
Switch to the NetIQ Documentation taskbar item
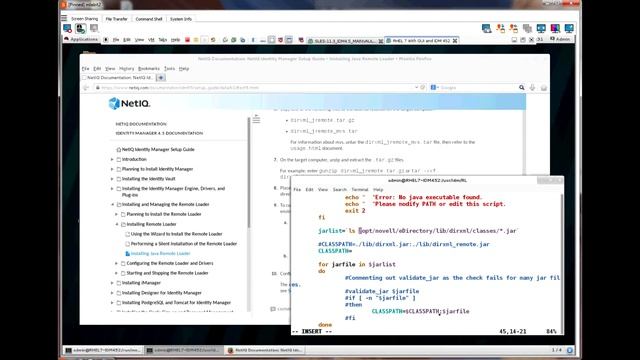click(x=265, y=350)
